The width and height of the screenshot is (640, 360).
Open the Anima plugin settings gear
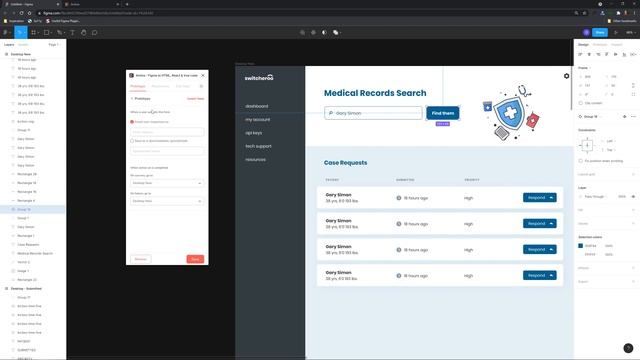tap(201, 86)
